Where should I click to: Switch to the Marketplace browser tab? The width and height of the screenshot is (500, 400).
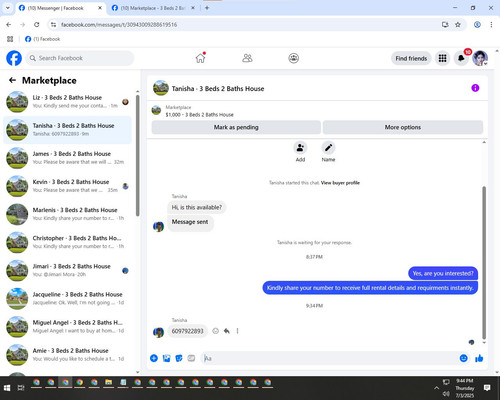153,8
